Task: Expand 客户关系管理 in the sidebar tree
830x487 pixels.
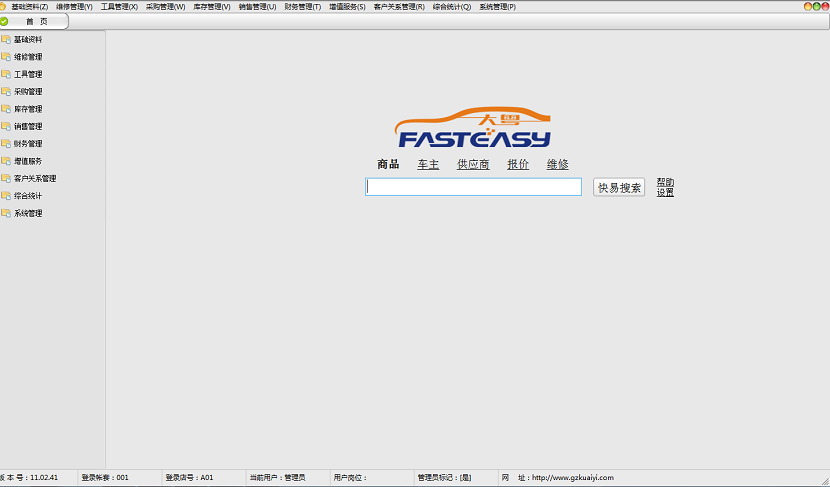Action: (x=35, y=179)
